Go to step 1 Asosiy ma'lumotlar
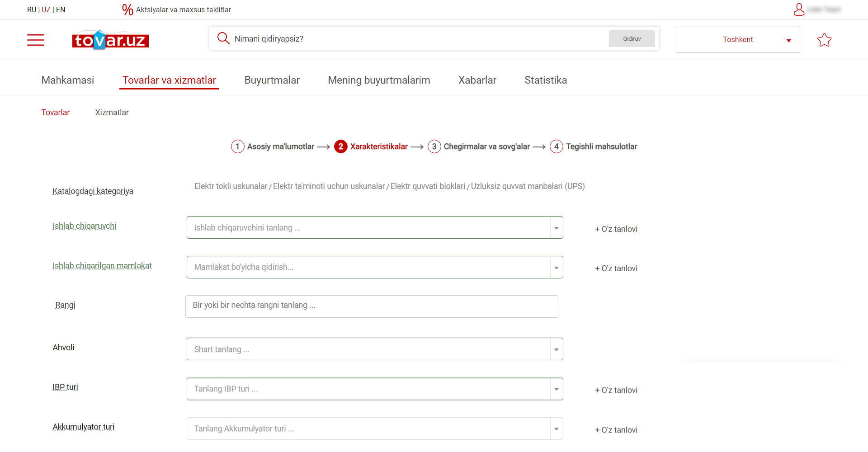 coord(273,146)
